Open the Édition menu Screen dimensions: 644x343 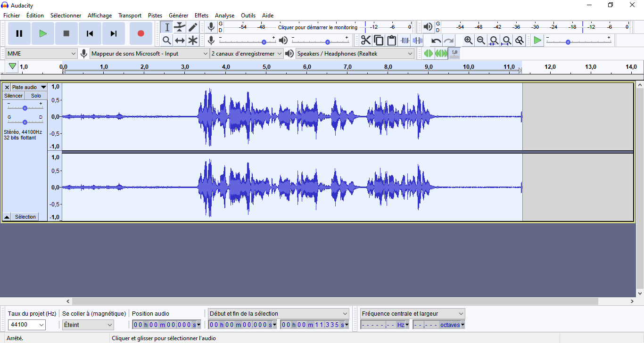(35, 16)
